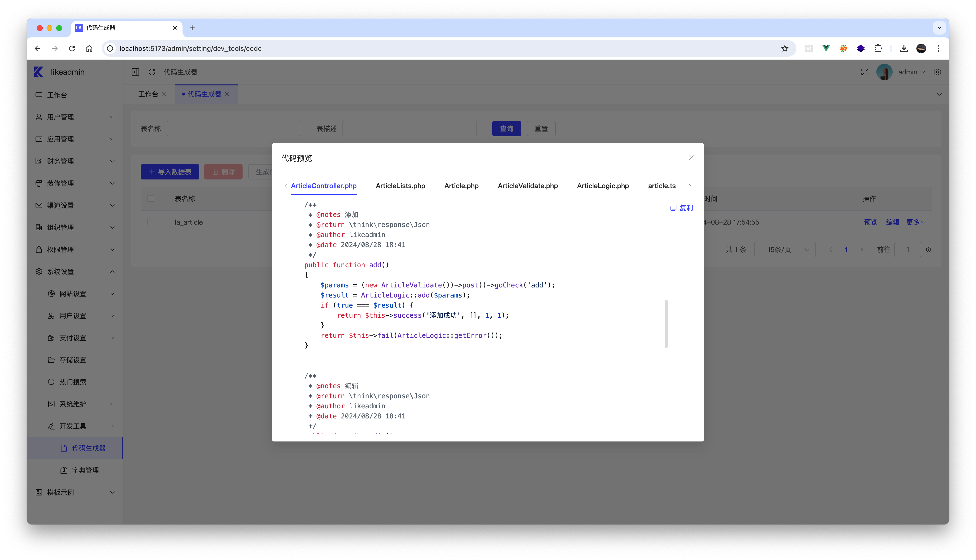976x560 pixels.
Task: Open 字典管理 in the sidebar
Action: 85,470
